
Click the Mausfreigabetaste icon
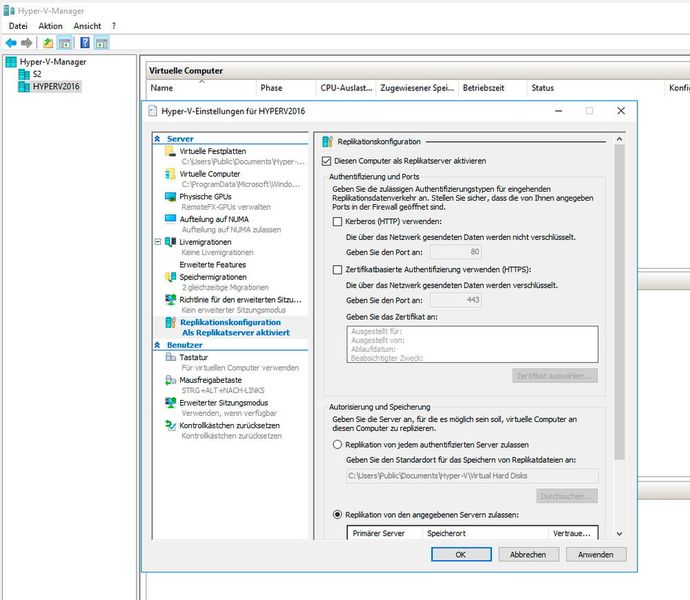coord(170,380)
